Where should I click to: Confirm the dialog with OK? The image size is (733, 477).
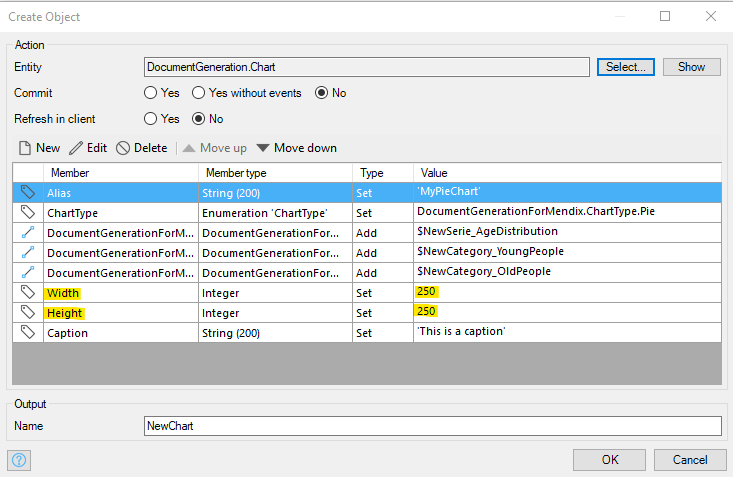tap(609, 459)
